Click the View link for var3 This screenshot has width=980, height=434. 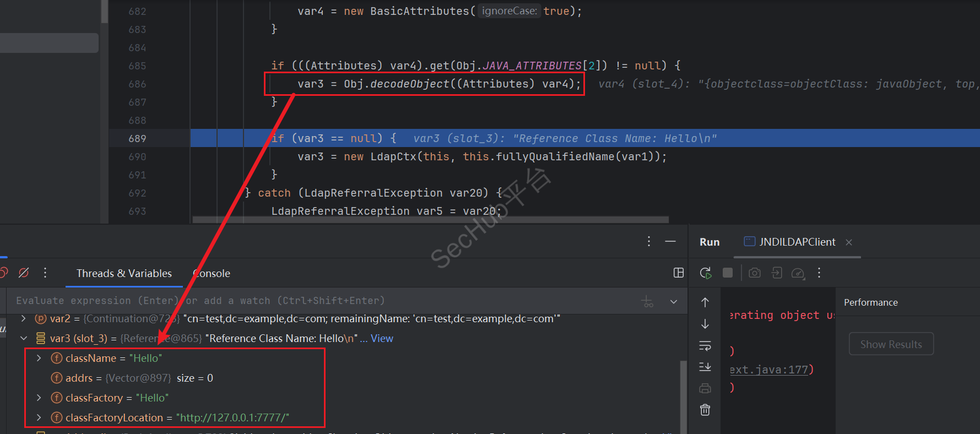point(382,339)
